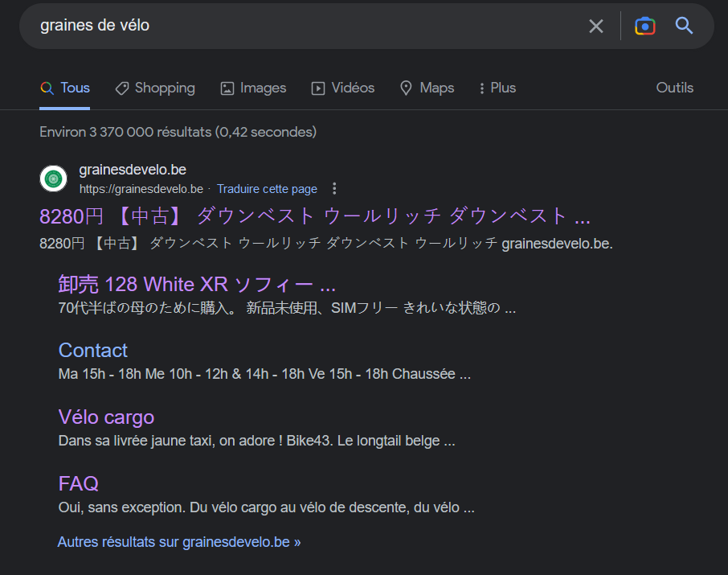Expand the Plus more options menu
728x575 pixels.
coord(497,88)
